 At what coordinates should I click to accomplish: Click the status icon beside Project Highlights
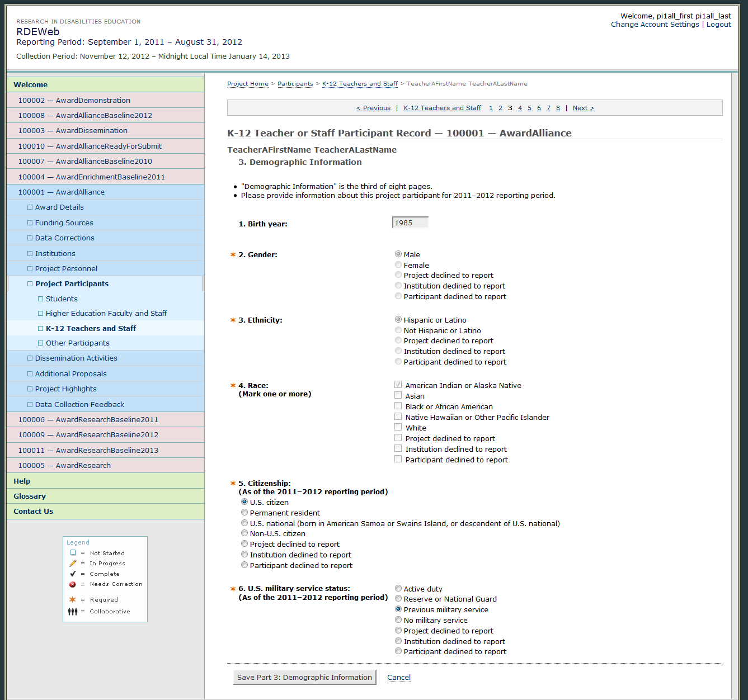pyautogui.click(x=30, y=389)
